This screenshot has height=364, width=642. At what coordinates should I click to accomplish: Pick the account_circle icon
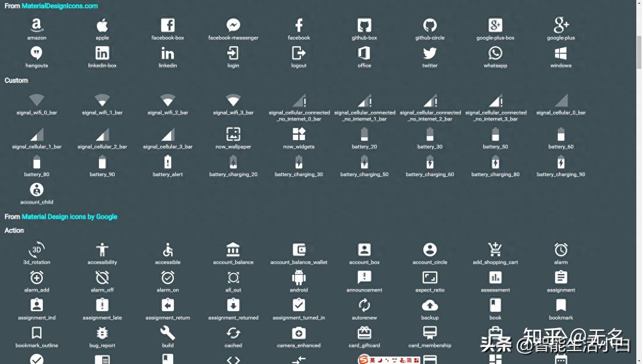430,250
